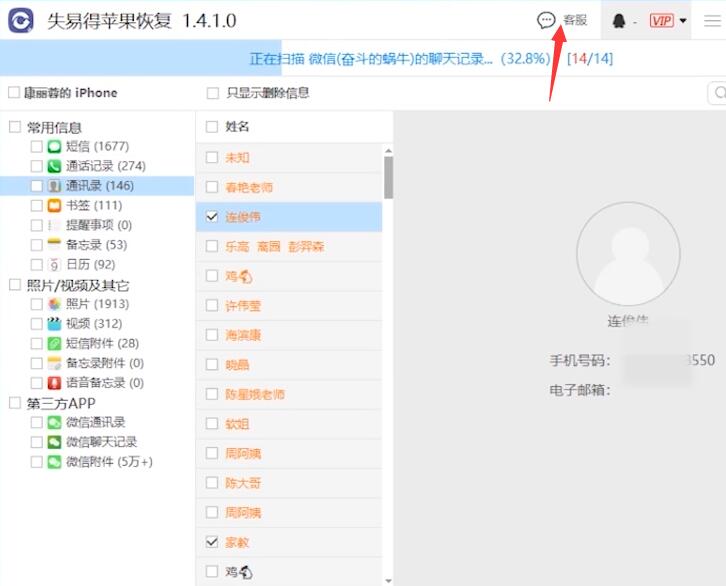This screenshot has width=726, height=586.
Task: Tick the 照片/视频及其它 group checkbox
Action: pyautogui.click(x=15, y=285)
